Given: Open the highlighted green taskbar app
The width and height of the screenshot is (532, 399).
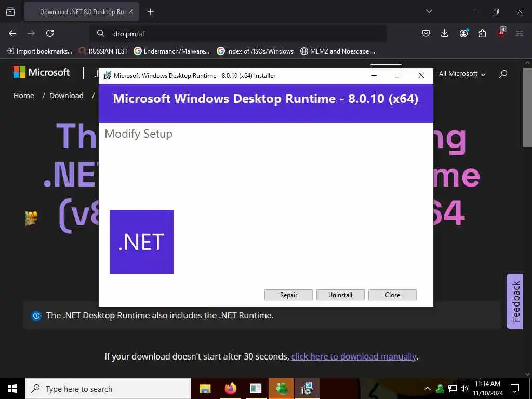Looking at the screenshot, I should tap(282, 389).
